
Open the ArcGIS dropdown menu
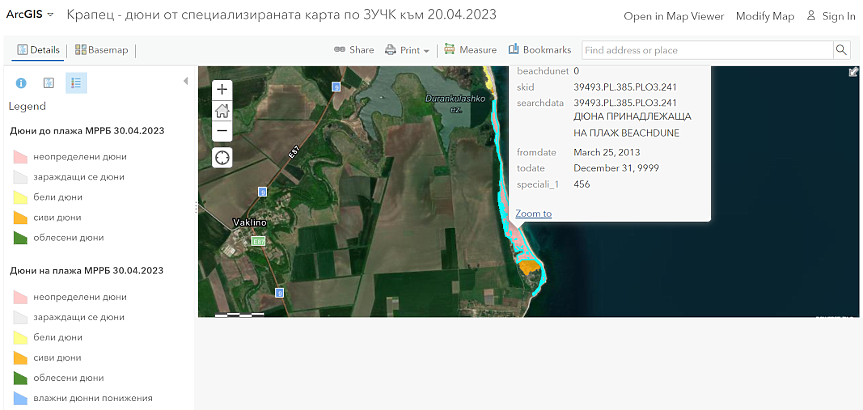pyautogui.click(x=30, y=16)
